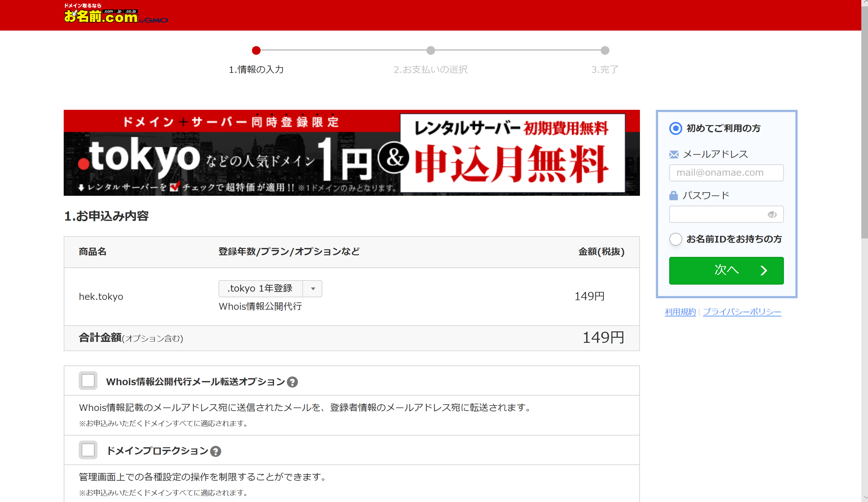Click help icon beside ドメインプロテクション
The height and width of the screenshot is (502, 868).
(x=216, y=451)
